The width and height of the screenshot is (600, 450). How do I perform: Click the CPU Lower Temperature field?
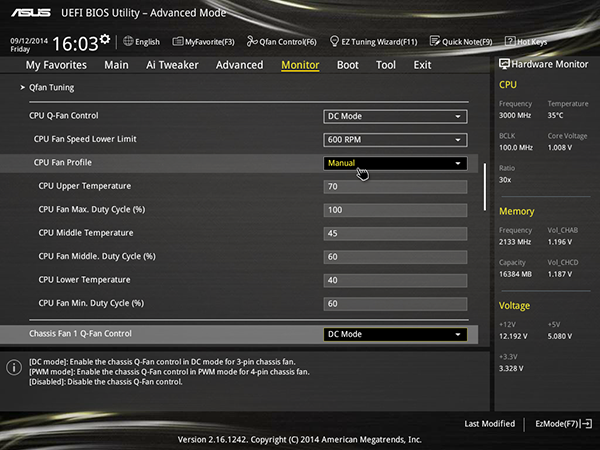pos(395,280)
